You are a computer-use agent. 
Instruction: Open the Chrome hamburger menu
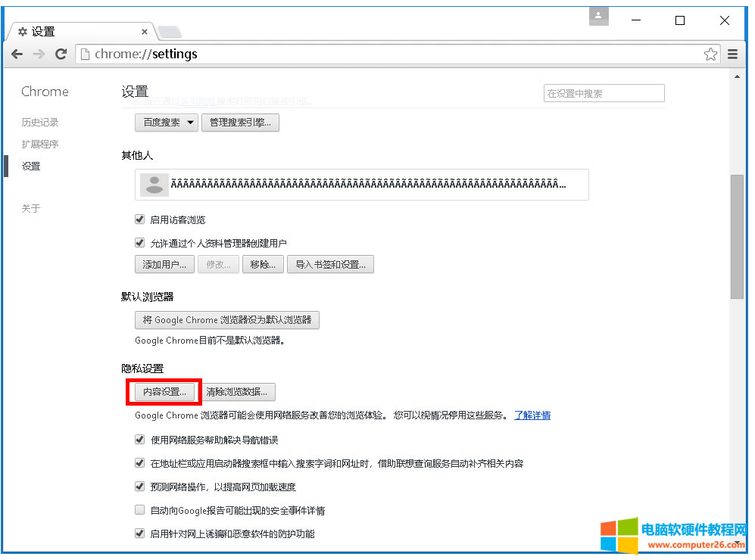[733, 54]
